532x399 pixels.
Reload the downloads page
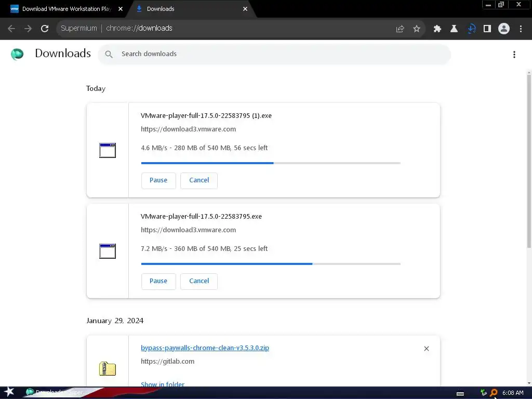pos(45,29)
